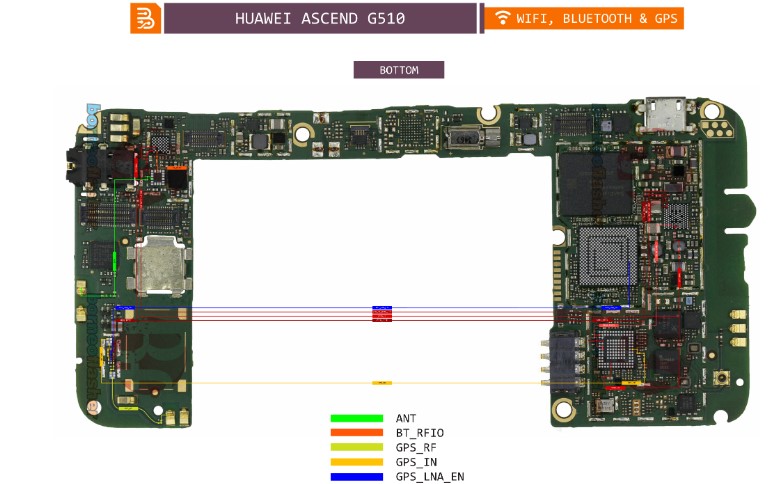Screen dimensions: 784x484
Task: Select the yellow-green GPS_RF legend swatch
Action: coord(357,447)
